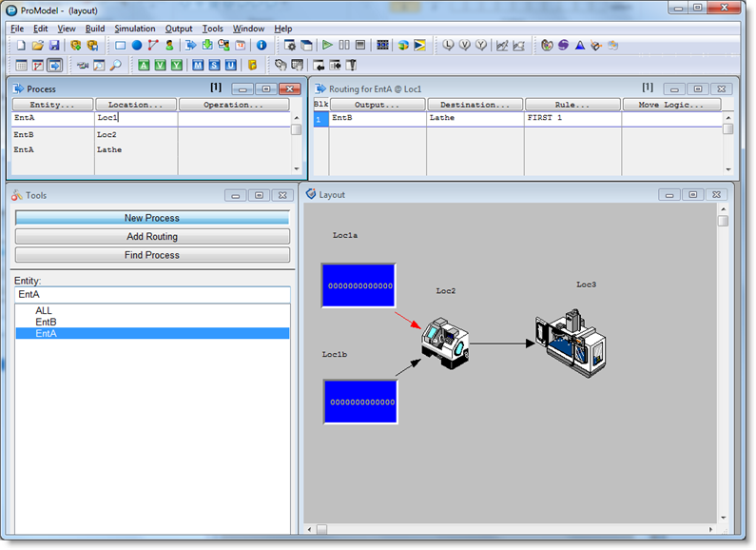Click the film-strip animation icon

tap(383, 46)
